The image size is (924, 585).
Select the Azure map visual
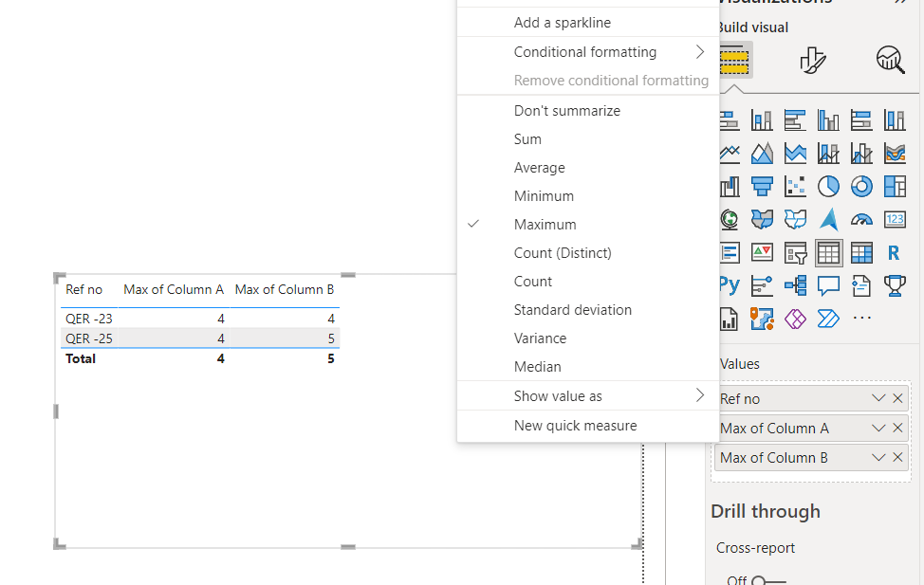click(x=828, y=220)
